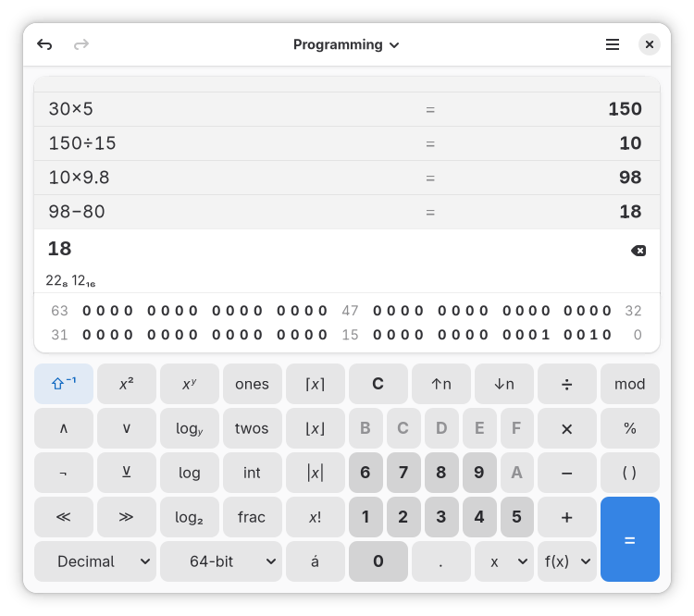The width and height of the screenshot is (694, 616).
Task: Expand the Decimal base dropdown
Action: (94, 561)
